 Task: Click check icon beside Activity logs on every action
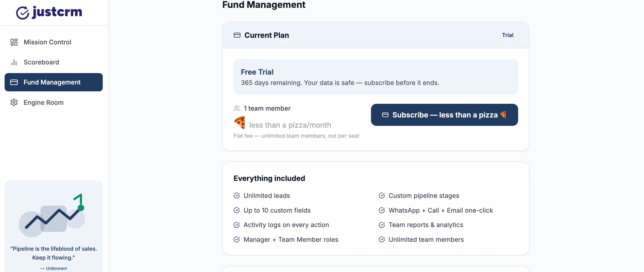coord(237,225)
